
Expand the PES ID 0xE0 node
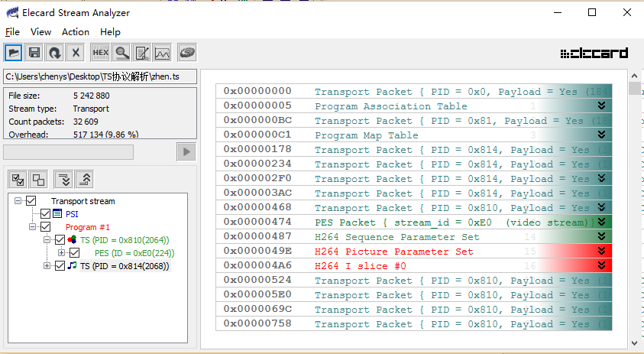(61, 252)
